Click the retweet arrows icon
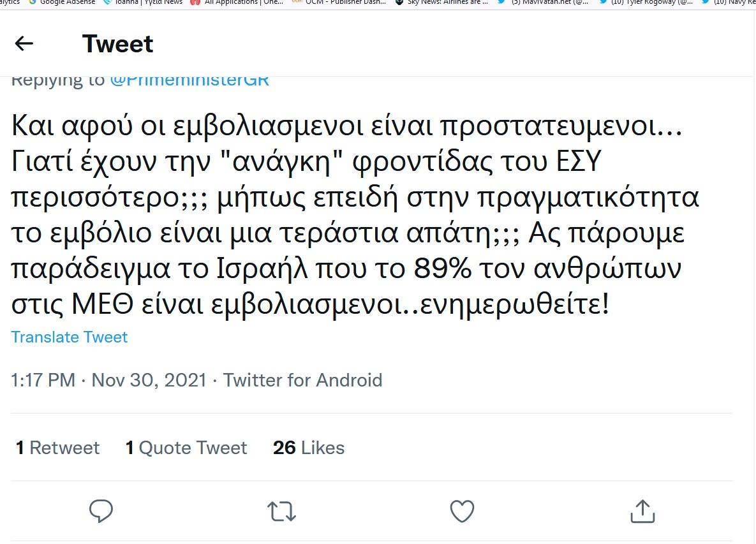The height and width of the screenshot is (544, 756). tap(281, 511)
